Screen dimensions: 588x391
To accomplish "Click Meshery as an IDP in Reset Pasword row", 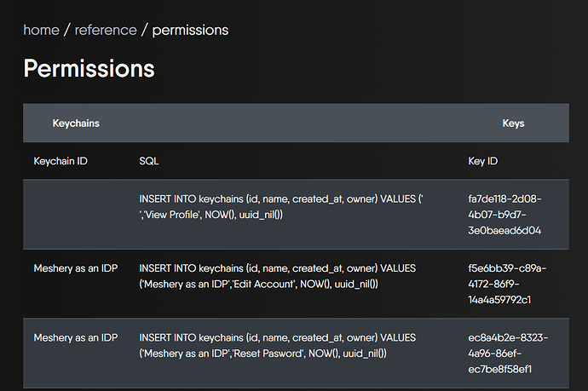I will 76,338.
